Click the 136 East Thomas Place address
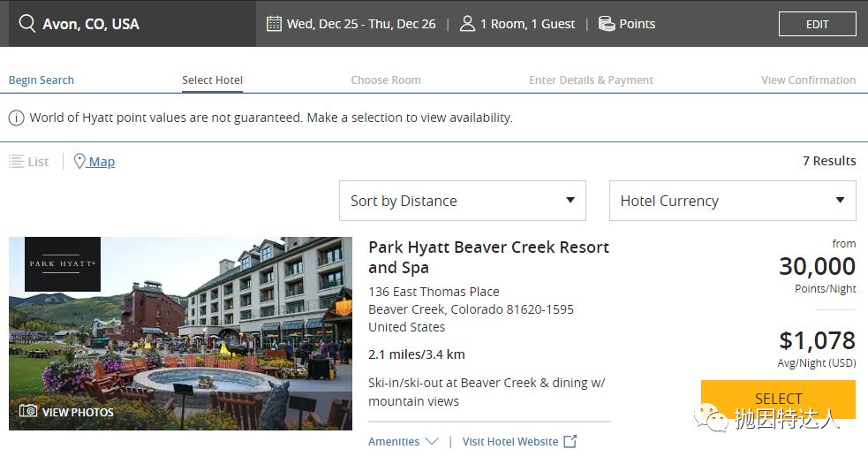 [434, 292]
